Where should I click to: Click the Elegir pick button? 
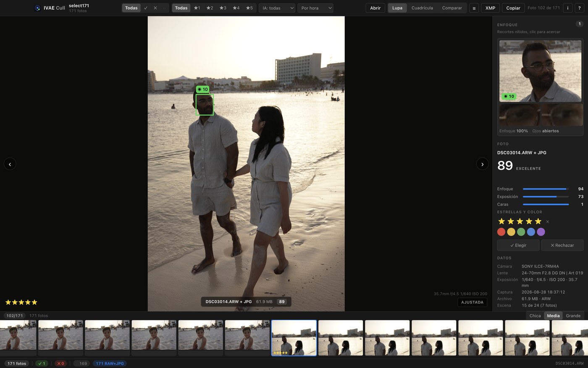click(x=518, y=245)
